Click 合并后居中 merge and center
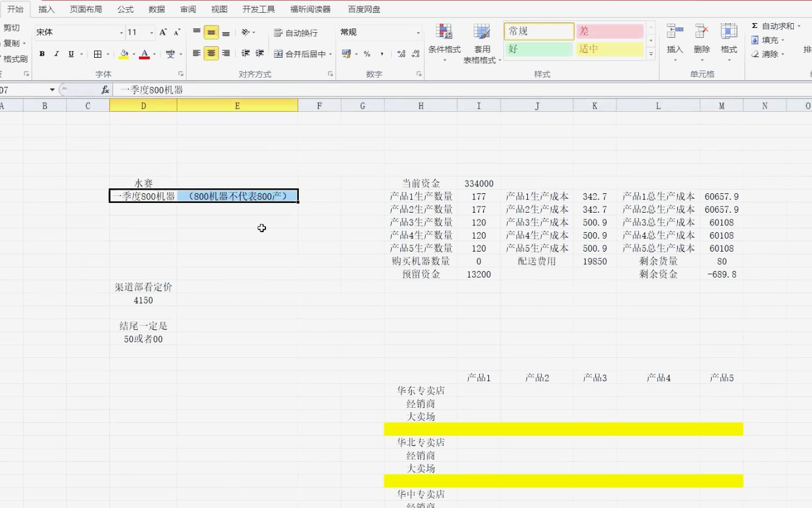Viewport: 812px width, 508px height. pyautogui.click(x=299, y=54)
